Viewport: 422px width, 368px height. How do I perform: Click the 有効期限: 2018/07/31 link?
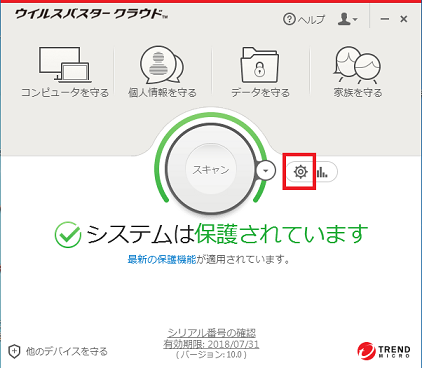pyautogui.click(x=211, y=344)
